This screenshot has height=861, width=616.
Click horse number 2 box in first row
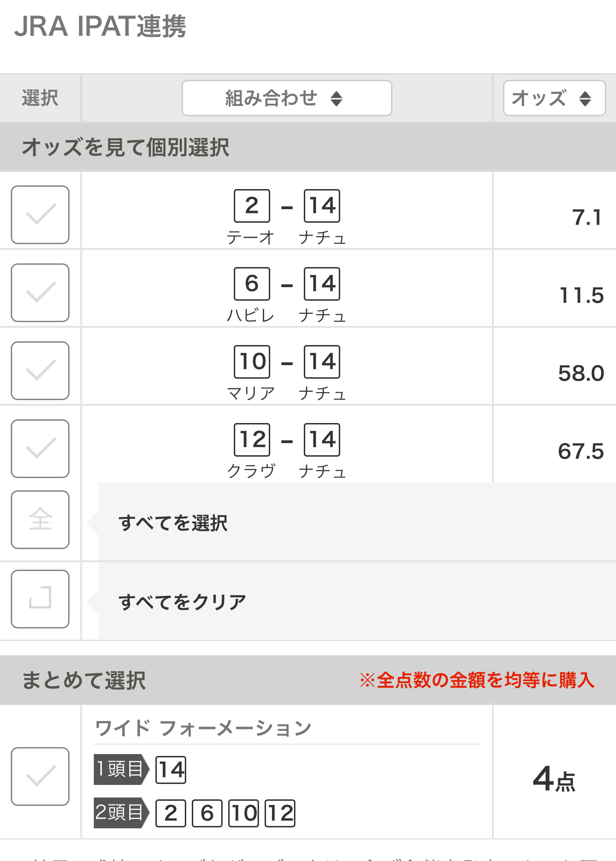pos(252,206)
